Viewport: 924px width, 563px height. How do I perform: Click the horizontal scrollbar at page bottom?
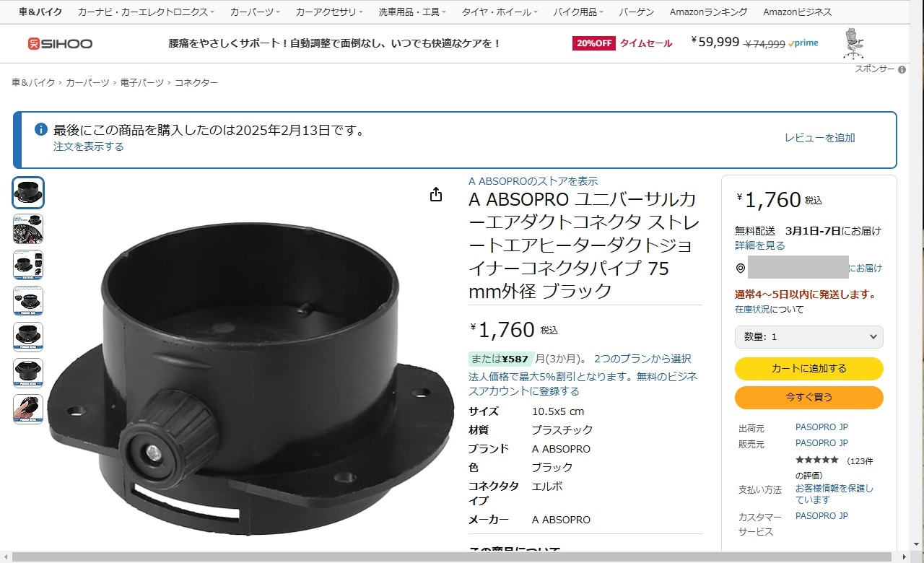454,557
